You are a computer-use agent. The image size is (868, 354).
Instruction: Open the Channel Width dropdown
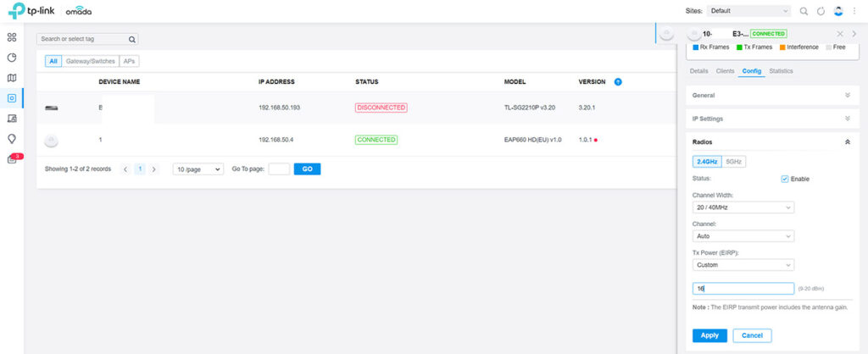point(743,207)
